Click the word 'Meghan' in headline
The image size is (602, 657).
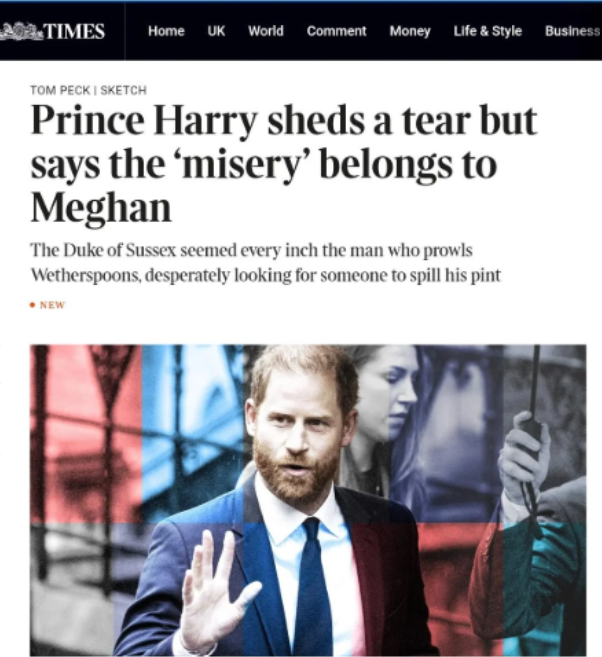(101, 208)
